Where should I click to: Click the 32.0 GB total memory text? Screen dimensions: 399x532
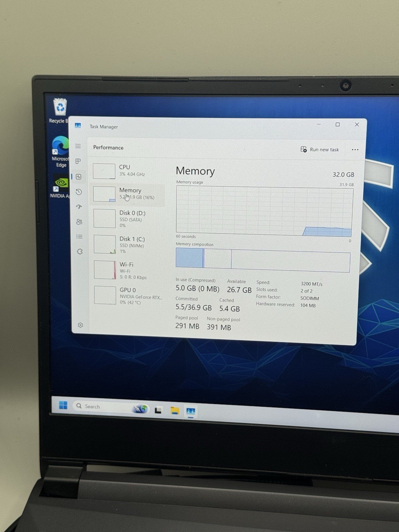(343, 175)
